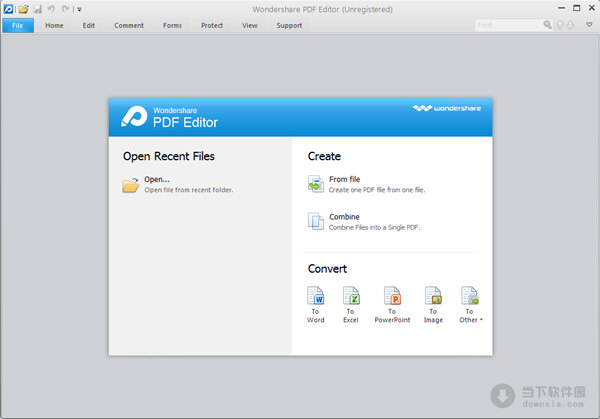Image resolution: width=600 pixels, height=419 pixels.
Task: Click the From file create icon
Action: point(316,184)
